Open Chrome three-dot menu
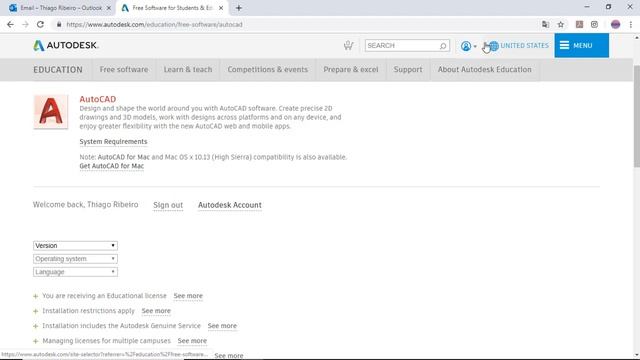640x360 pixels. pyautogui.click(x=631, y=24)
